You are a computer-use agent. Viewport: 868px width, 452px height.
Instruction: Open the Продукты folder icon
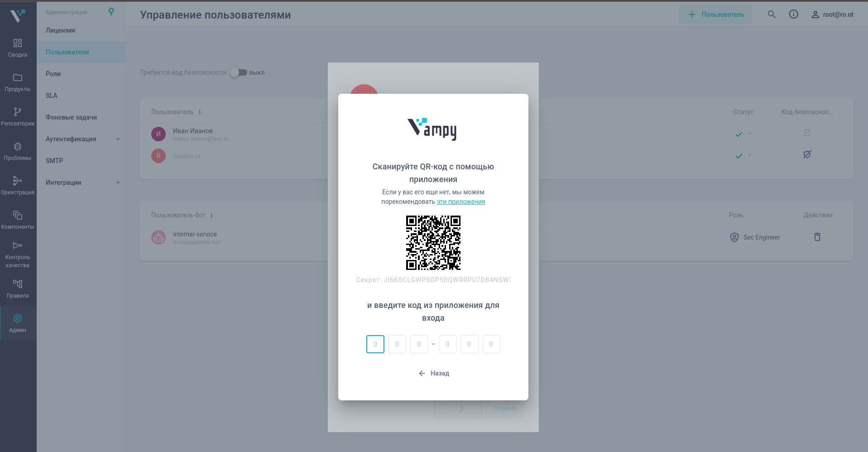18,78
